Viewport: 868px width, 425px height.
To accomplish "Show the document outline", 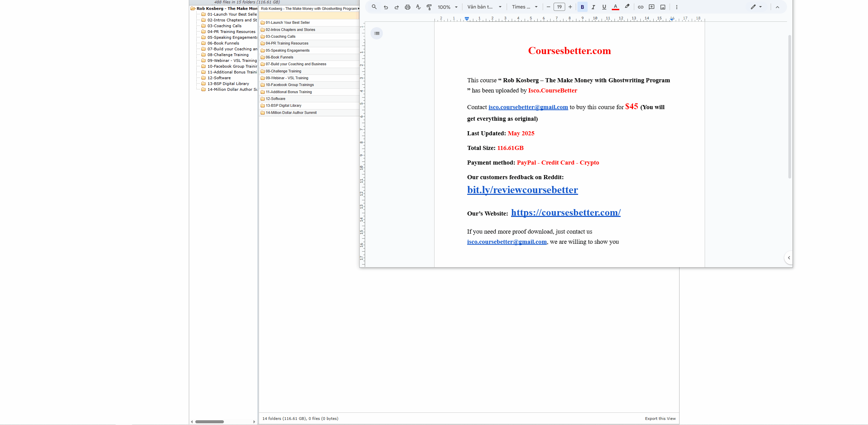I will 377,33.
